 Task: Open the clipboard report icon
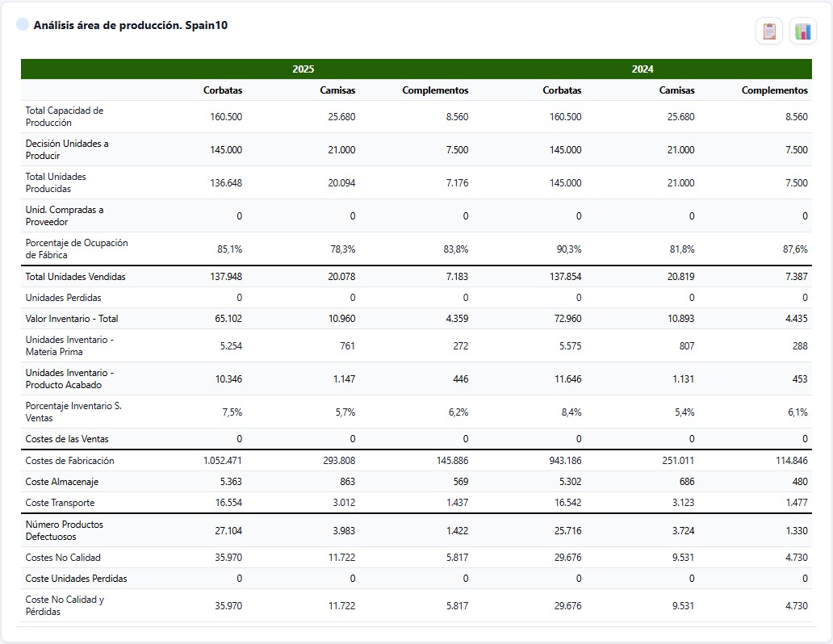point(768,31)
